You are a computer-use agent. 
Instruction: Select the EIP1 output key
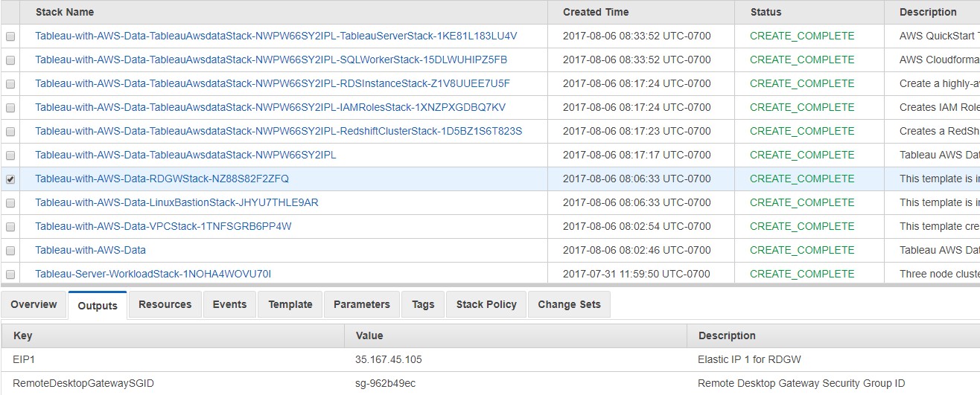(25, 359)
